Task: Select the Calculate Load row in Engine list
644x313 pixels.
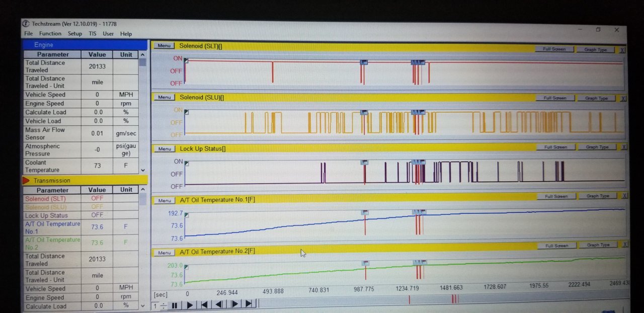Action: pyautogui.click(x=80, y=112)
